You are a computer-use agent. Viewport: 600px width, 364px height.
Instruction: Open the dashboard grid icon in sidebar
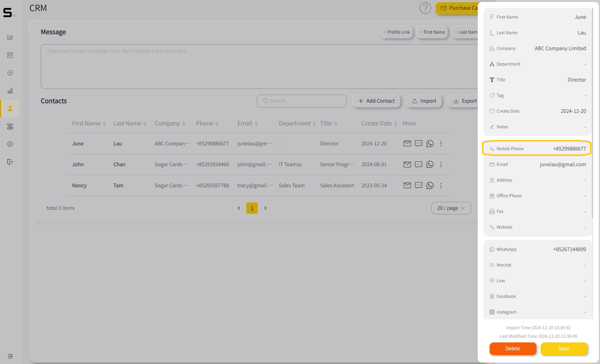10,55
